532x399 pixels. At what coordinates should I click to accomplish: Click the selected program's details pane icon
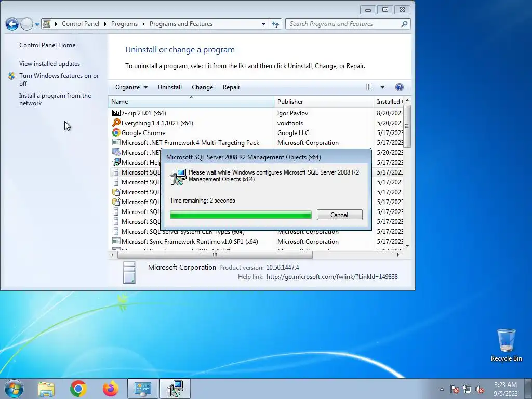[129, 272]
